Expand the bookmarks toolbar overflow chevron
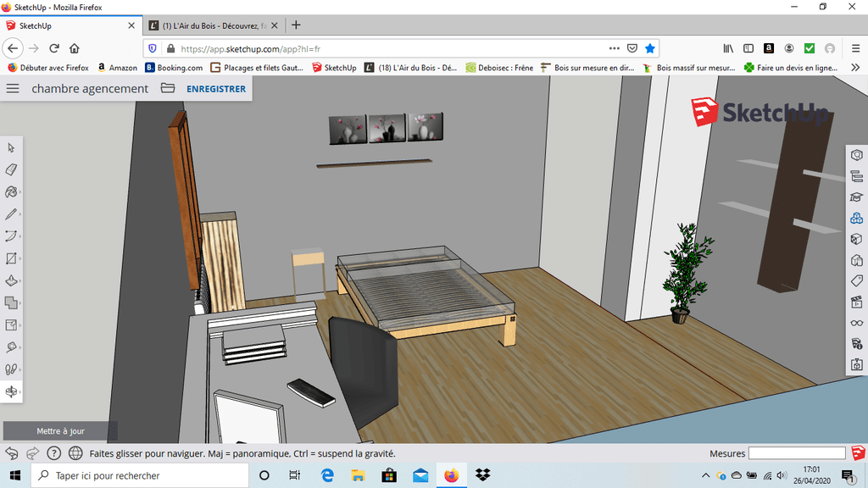The image size is (868, 488). (x=855, y=68)
